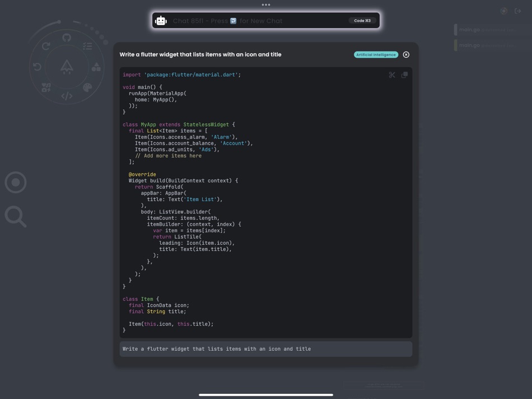Open the checklist icon on the radial menu

pyautogui.click(x=87, y=45)
